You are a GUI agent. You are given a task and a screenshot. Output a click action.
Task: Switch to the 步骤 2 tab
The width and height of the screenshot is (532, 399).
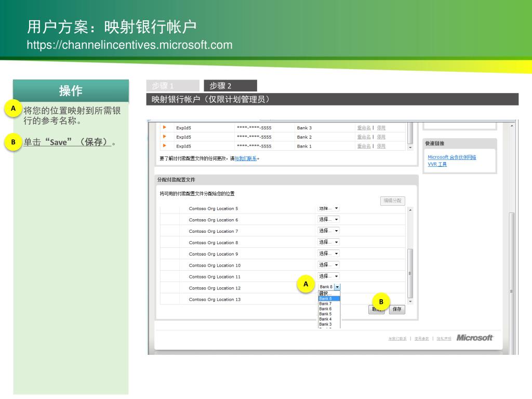(x=230, y=86)
